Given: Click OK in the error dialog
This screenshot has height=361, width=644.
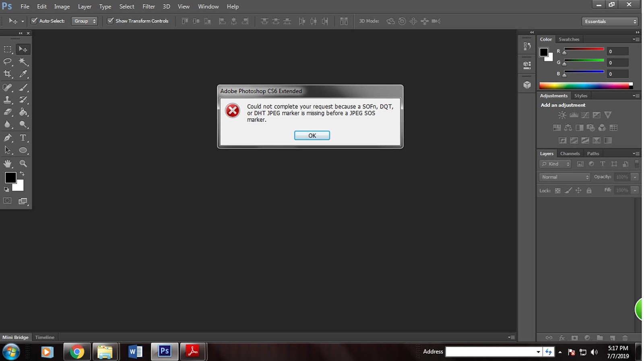Looking at the screenshot, I should coord(312,135).
